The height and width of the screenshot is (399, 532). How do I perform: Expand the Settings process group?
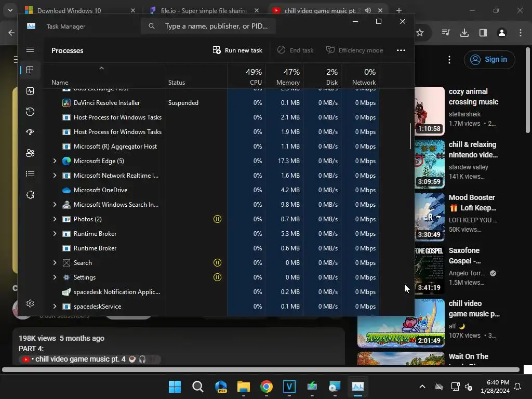[x=55, y=277]
